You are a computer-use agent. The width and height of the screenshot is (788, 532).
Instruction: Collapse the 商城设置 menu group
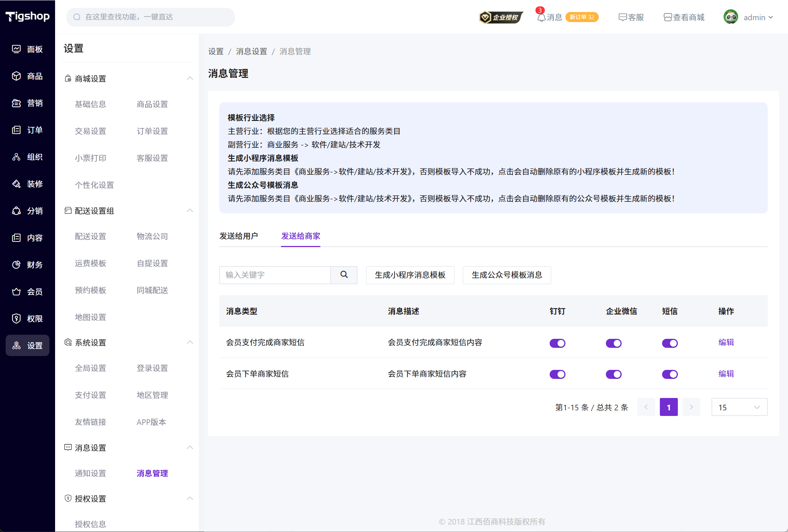pos(190,78)
